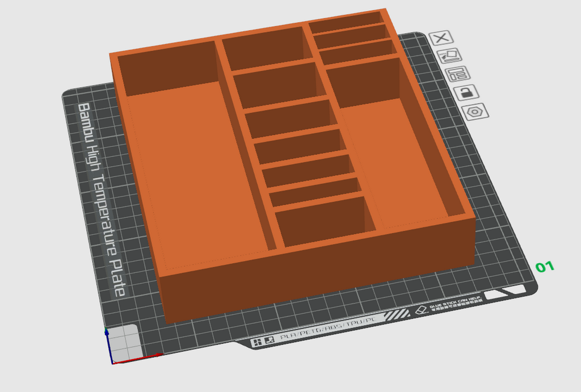Click the remove all objects X icon
This screenshot has height=392, width=581.
(x=441, y=38)
